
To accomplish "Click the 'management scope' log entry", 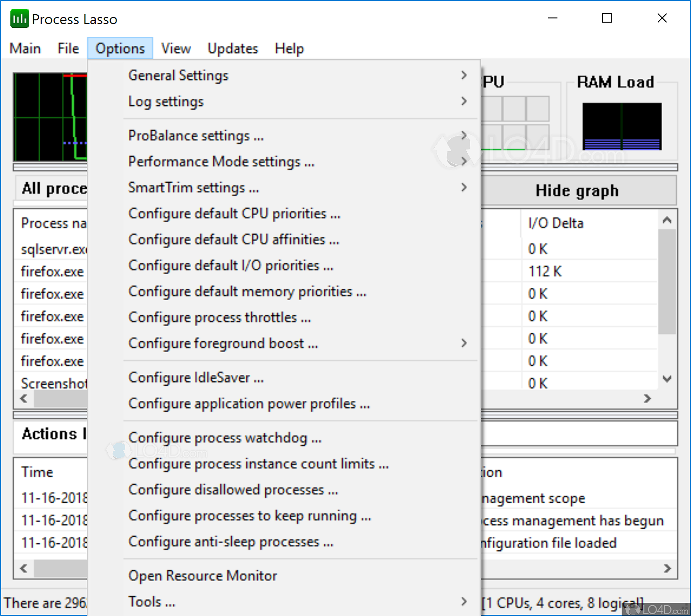I will pos(533,498).
